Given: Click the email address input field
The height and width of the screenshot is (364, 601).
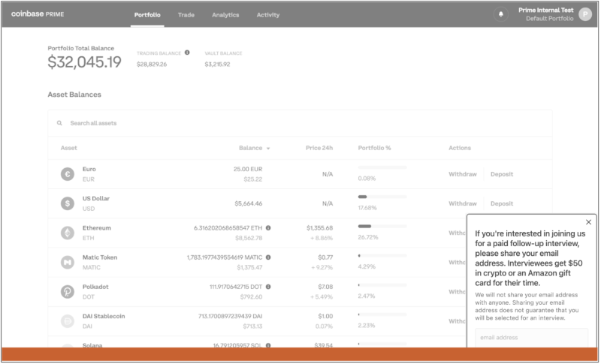Looking at the screenshot, I should coord(532,338).
